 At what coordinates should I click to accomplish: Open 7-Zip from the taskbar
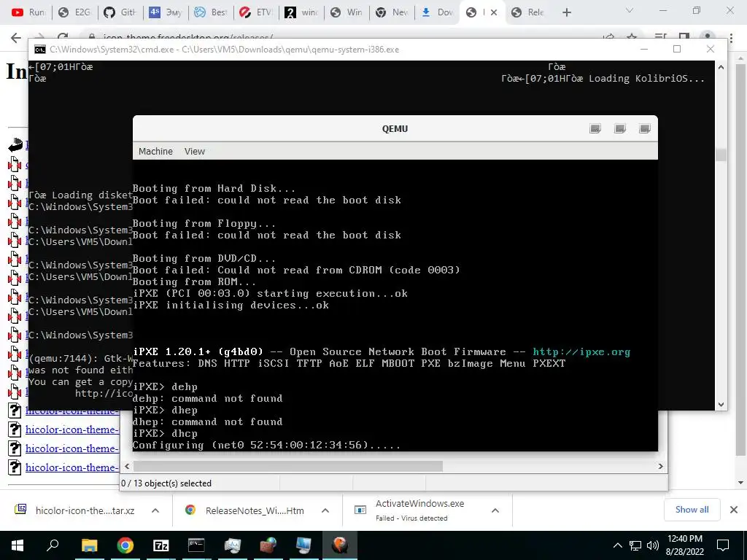[160, 545]
